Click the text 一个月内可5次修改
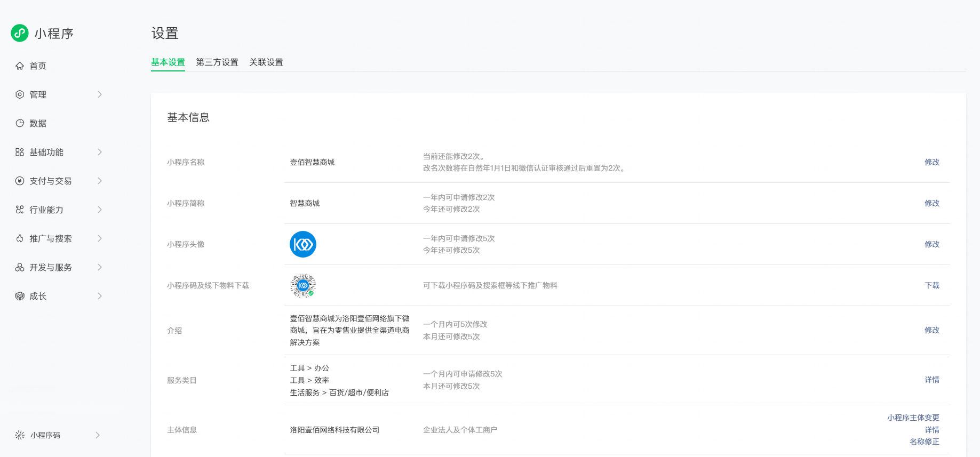Image resolution: width=980 pixels, height=457 pixels. pyautogui.click(x=455, y=324)
